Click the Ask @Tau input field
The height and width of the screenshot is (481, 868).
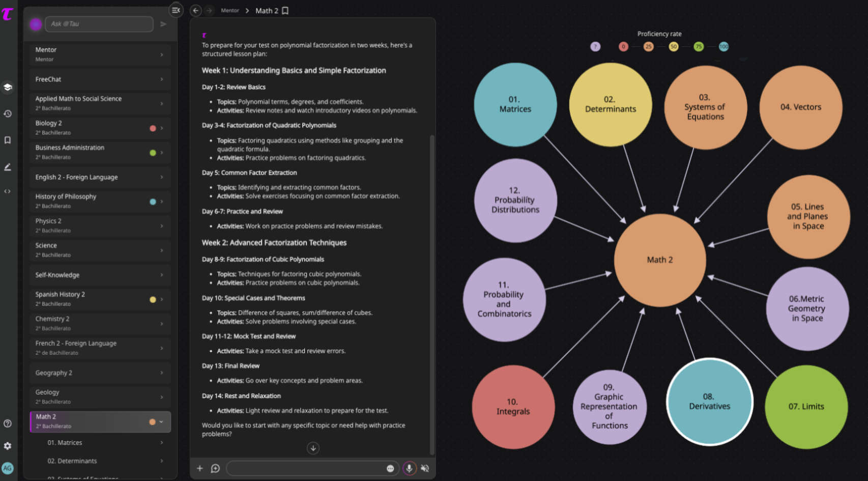coord(99,24)
